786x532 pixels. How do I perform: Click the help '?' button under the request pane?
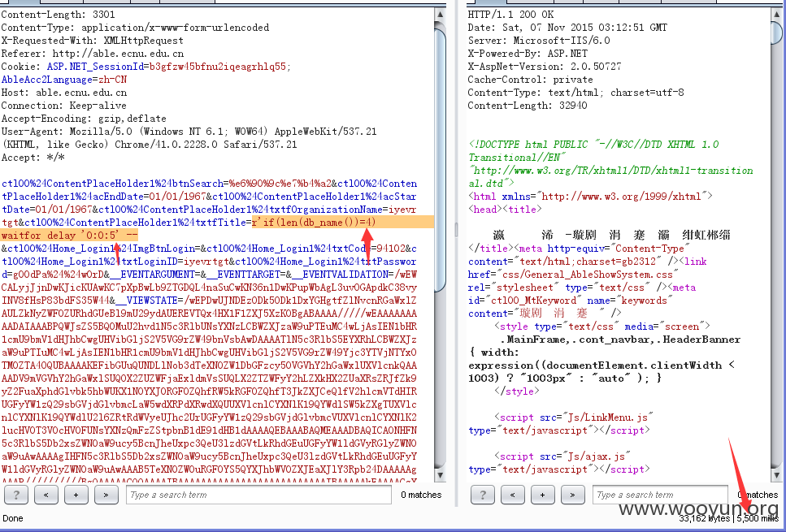pos(16,495)
